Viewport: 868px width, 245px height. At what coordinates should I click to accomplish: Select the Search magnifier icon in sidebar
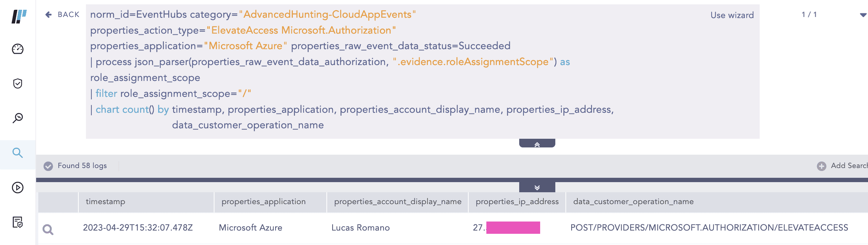click(x=18, y=153)
